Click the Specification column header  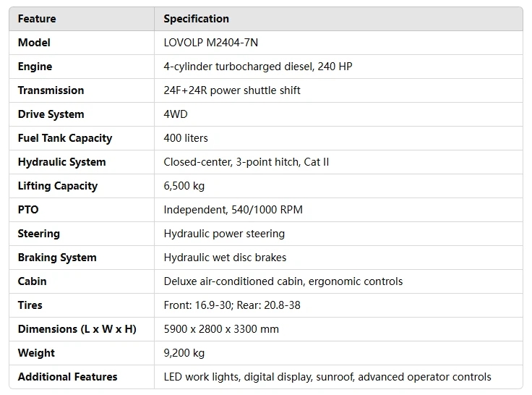point(197,19)
